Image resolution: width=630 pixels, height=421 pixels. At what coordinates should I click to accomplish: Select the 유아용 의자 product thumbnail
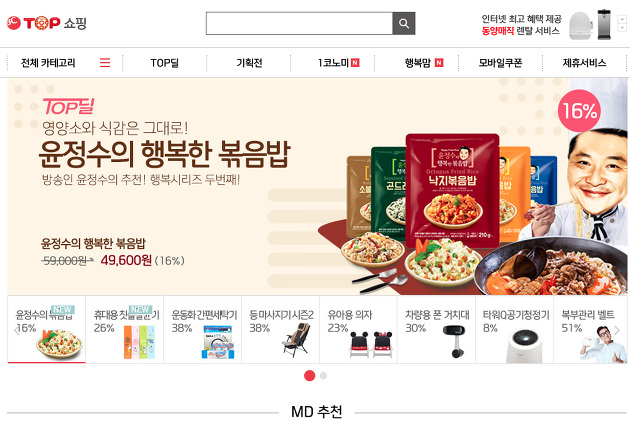pos(358,329)
